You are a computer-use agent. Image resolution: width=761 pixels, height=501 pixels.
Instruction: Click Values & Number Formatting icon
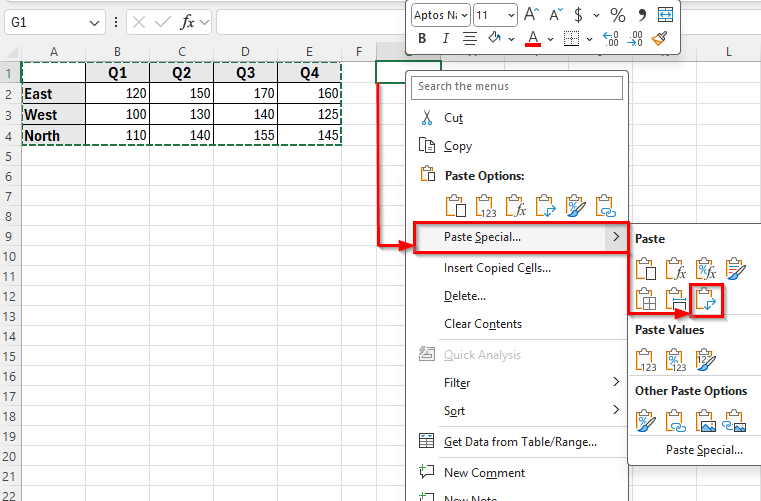[x=676, y=360]
